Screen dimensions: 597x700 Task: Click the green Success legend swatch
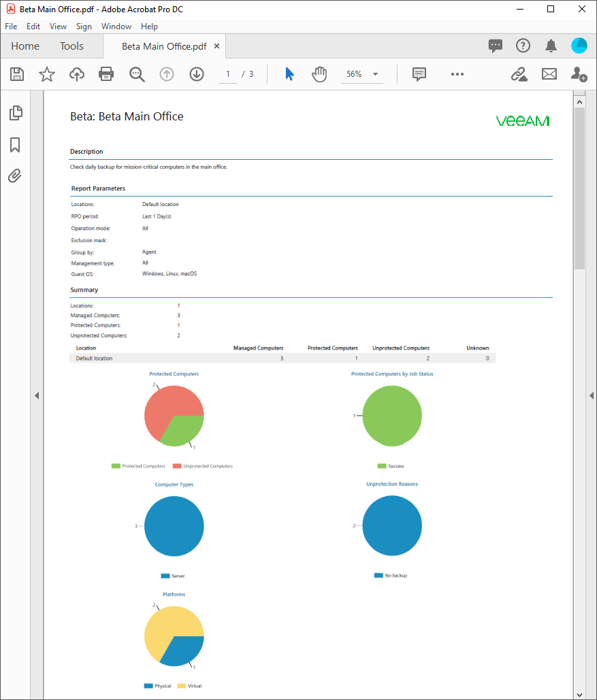coord(382,466)
